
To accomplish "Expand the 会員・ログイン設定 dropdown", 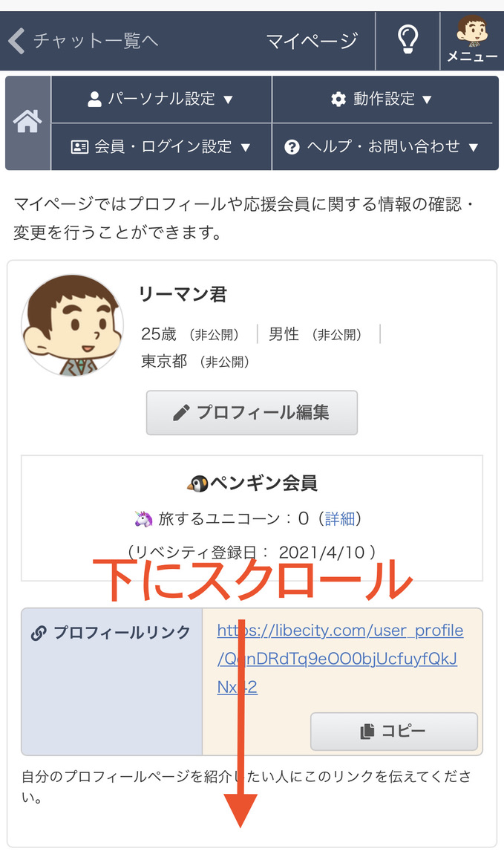I will (x=161, y=146).
